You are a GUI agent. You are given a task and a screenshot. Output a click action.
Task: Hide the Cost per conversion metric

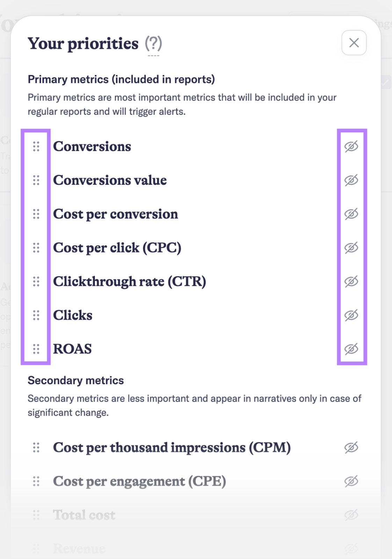(x=351, y=214)
